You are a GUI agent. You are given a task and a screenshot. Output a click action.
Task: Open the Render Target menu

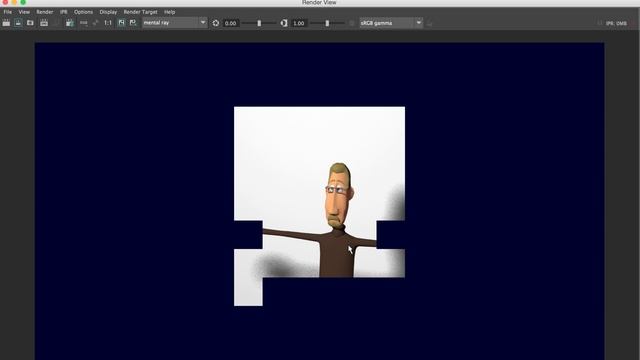(x=140, y=12)
